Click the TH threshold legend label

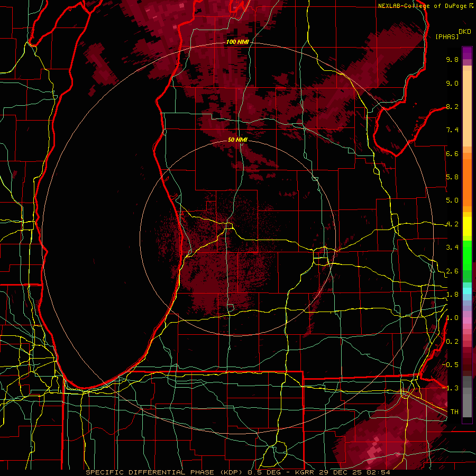tap(454, 412)
